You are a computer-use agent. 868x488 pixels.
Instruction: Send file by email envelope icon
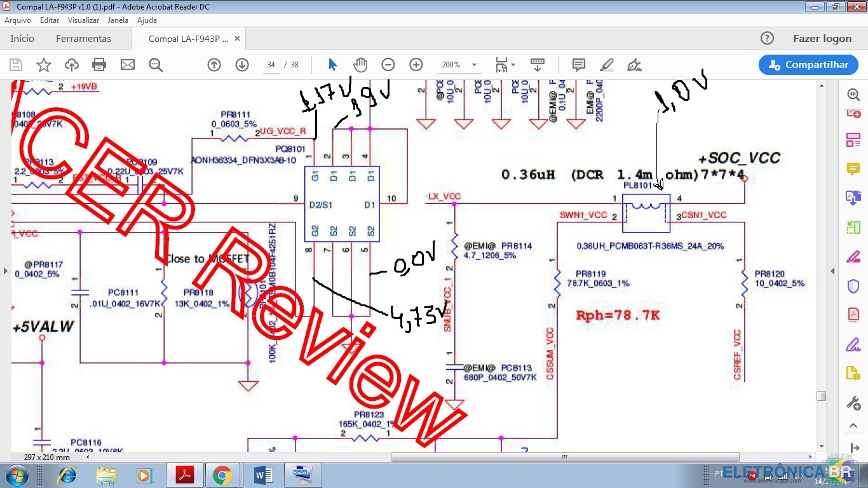(x=128, y=65)
